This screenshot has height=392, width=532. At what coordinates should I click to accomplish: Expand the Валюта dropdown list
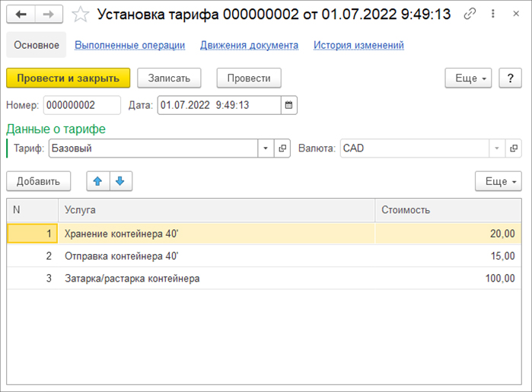[x=497, y=148]
